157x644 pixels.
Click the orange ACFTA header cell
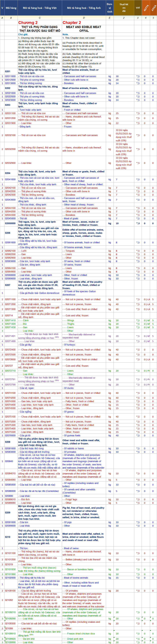click(x=145, y=8)
